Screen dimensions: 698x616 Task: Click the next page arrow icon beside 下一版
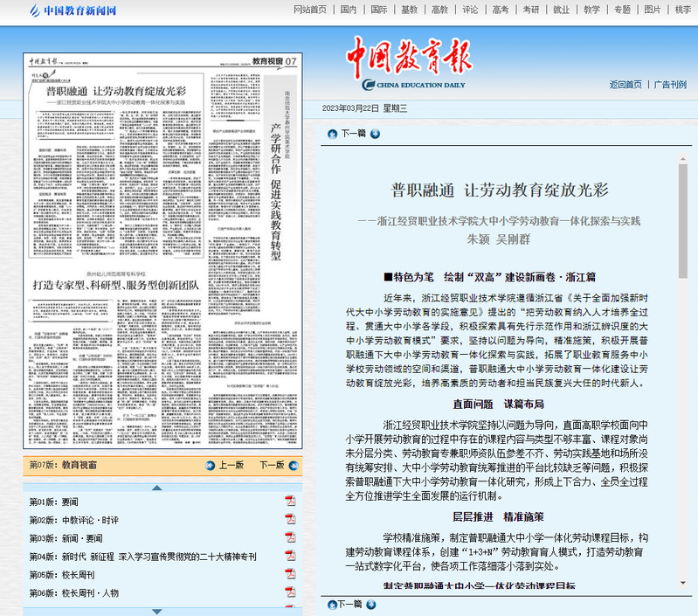(x=293, y=465)
